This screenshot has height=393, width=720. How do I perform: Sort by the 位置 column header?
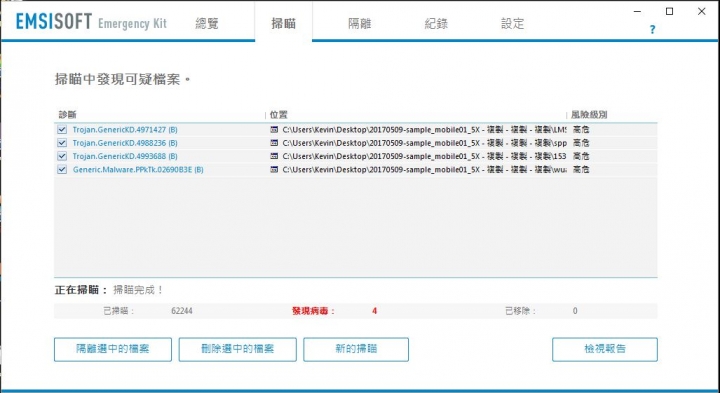[x=278, y=114]
